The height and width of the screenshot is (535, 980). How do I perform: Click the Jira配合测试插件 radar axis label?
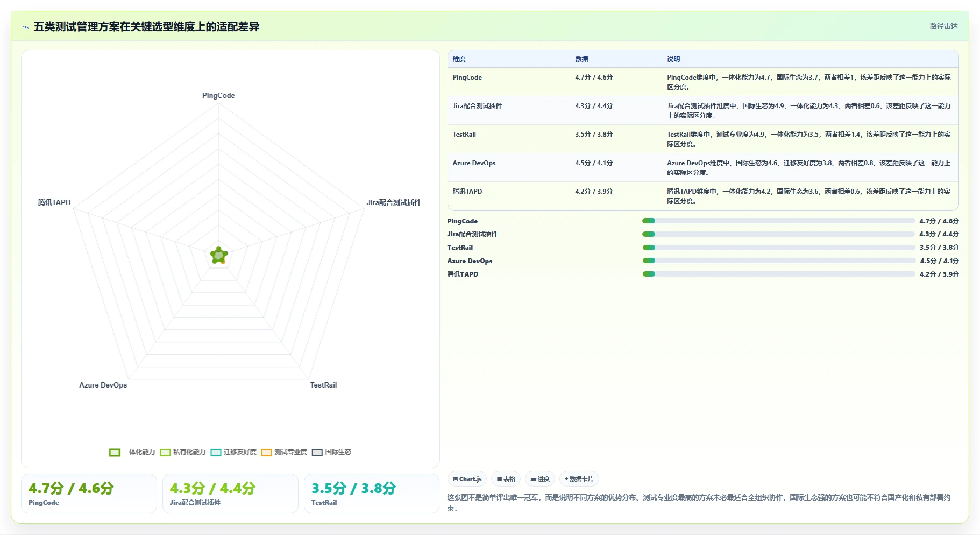coord(394,202)
